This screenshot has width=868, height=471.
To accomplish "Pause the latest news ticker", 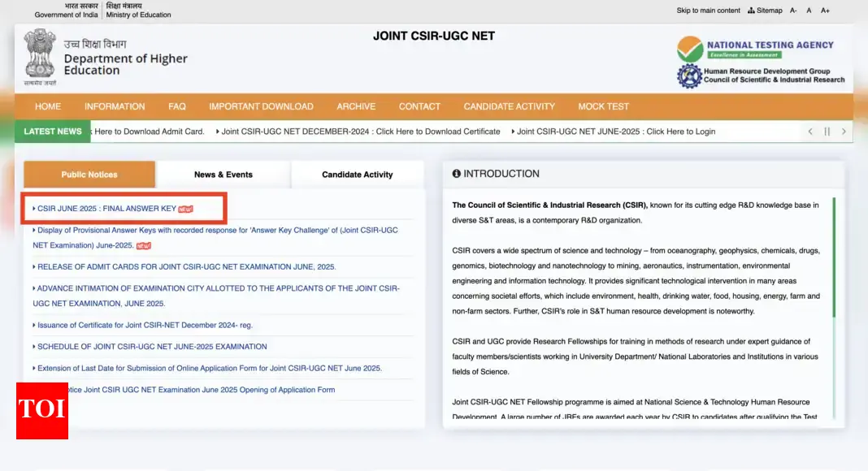I will click(x=827, y=132).
